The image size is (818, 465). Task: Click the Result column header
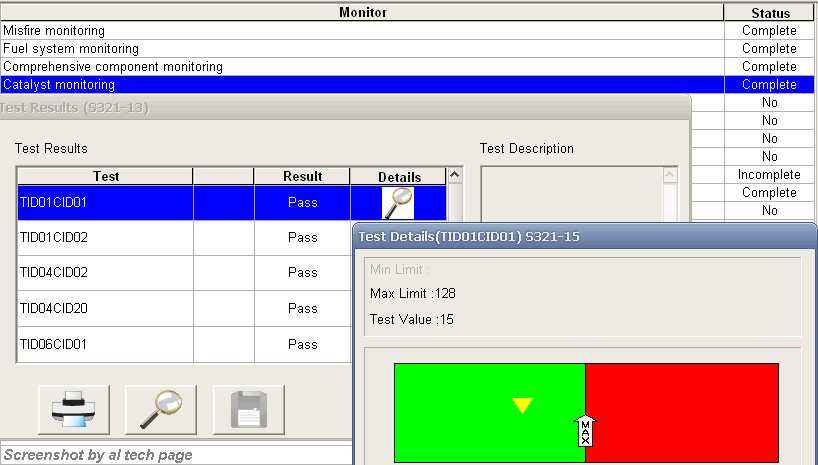(x=302, y=176)
